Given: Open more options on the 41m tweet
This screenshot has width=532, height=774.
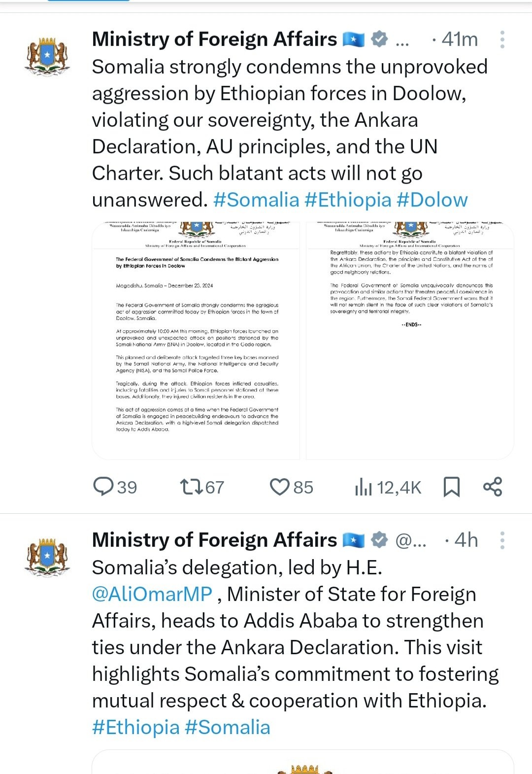Looking at the screenshot, I should (502, 39).
